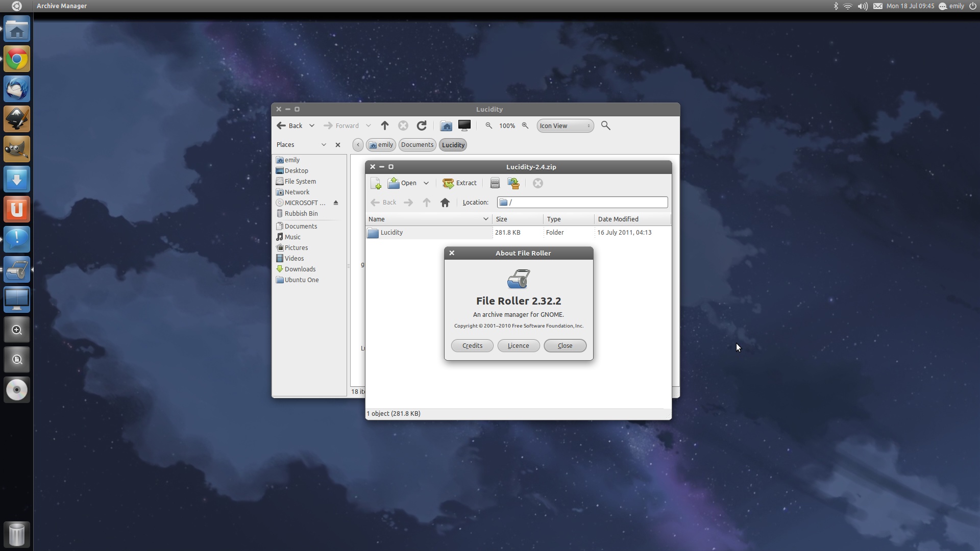Screen dimensions: 980x551
Task: View the Licence information
Action: (x=519, y=346)
